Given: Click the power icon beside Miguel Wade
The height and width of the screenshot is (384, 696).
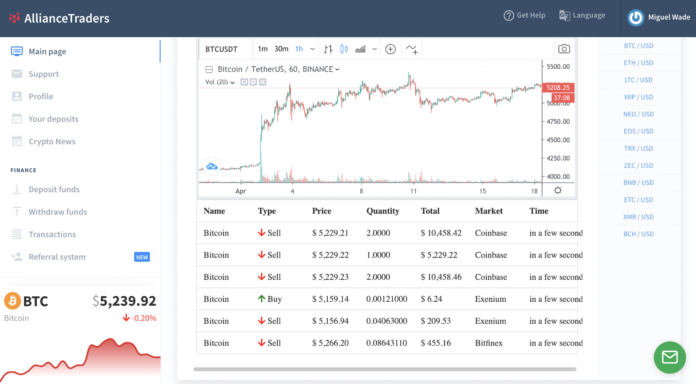Looking at the screenshot, I should pyautogui.click(x=636, y=18).
